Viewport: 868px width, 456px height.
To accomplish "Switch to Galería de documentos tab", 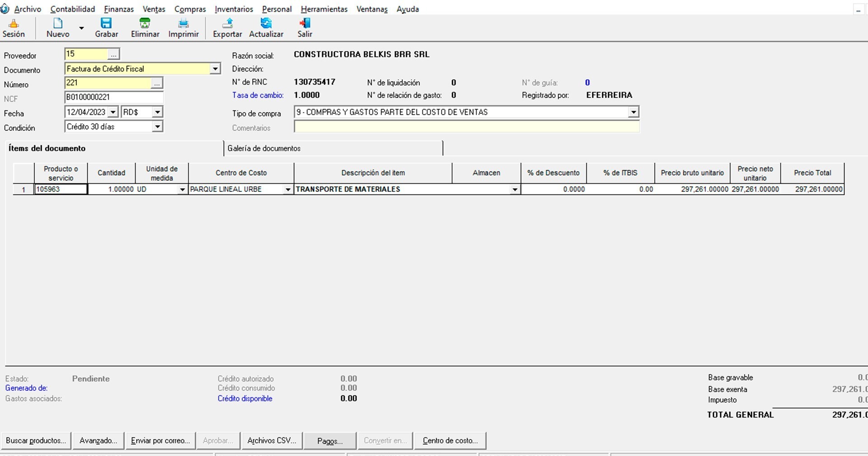I will click(x=264, y=148).
